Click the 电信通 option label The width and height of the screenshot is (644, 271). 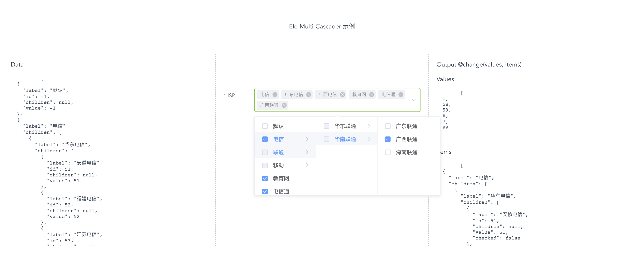tap(281, 191)
